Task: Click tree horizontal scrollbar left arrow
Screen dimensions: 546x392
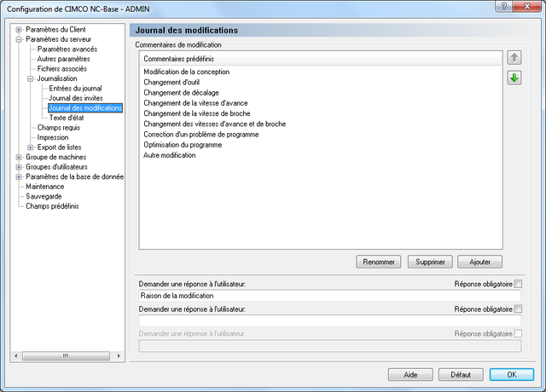Action: click(15, 356)
